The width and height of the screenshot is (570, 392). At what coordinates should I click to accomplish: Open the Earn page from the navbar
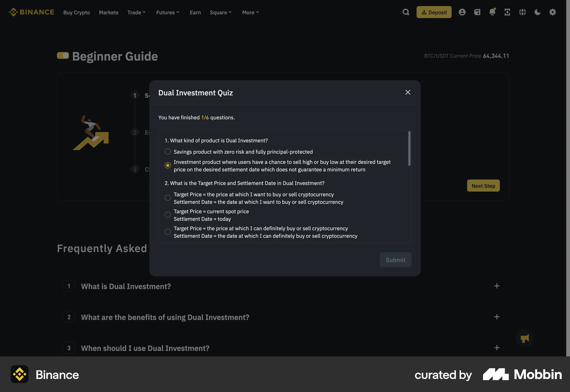point(195,12)
